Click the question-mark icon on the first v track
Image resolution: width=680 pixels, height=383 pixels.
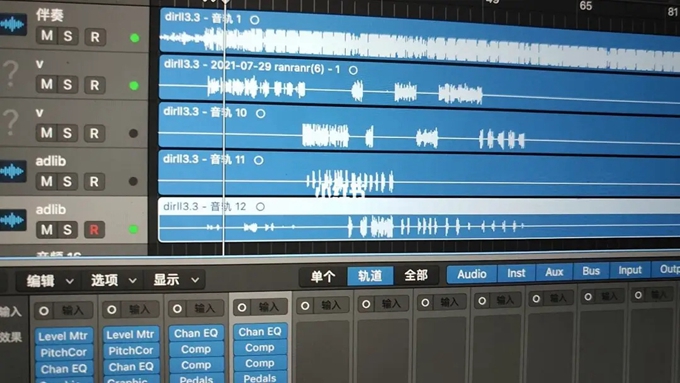point(10,73)
